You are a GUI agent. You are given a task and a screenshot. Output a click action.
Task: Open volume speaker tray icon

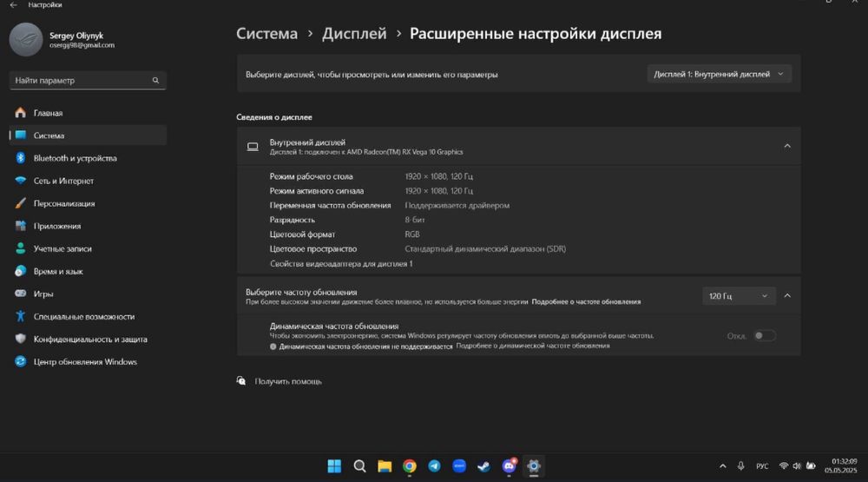point(797,466)
